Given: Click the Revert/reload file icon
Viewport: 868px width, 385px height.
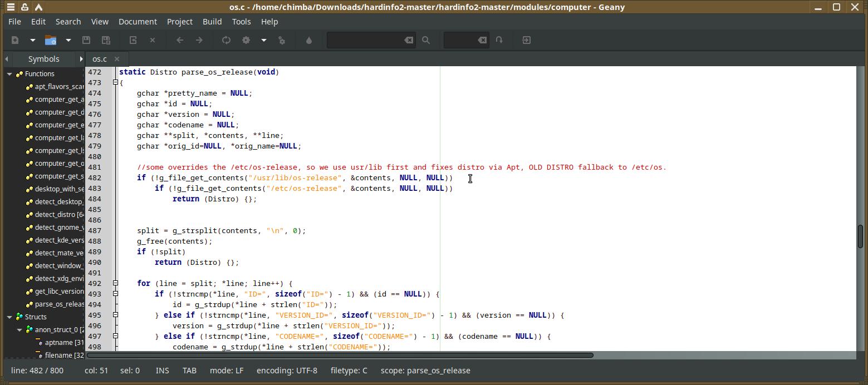Looking at the screenshot, I should (133, 40).
